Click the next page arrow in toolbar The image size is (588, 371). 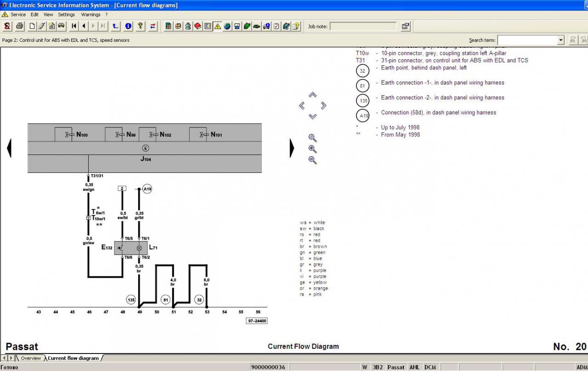pyautogui.click(x=93, y=26)
